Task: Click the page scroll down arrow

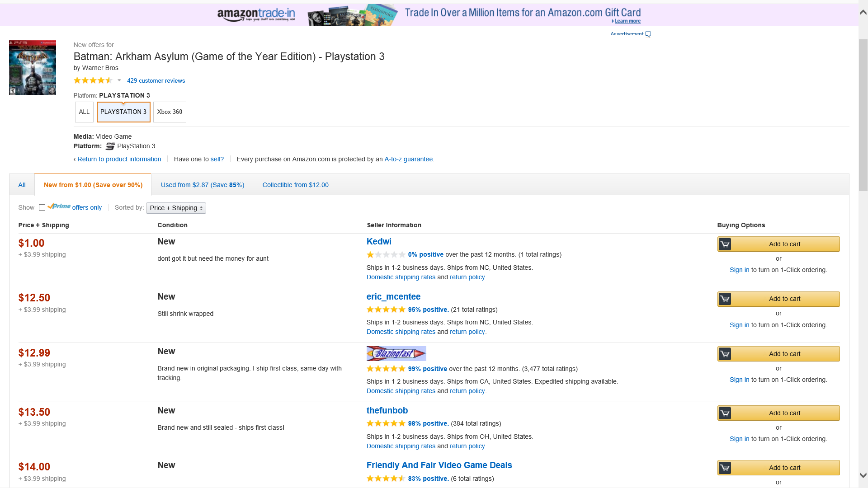Action: (x=863, y=475)
